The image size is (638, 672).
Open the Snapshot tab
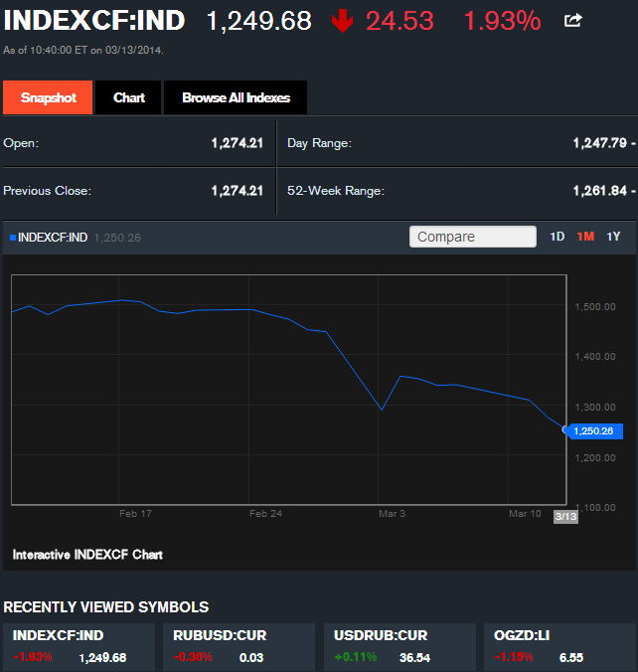coord(48,97)
